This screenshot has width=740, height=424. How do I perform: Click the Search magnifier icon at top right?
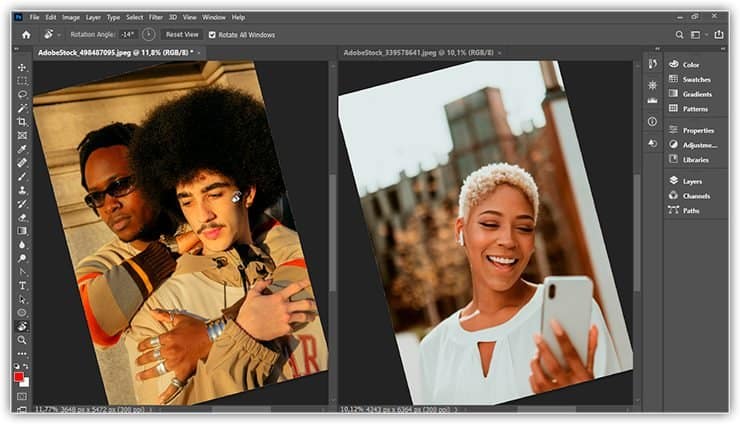coord(681,34)
